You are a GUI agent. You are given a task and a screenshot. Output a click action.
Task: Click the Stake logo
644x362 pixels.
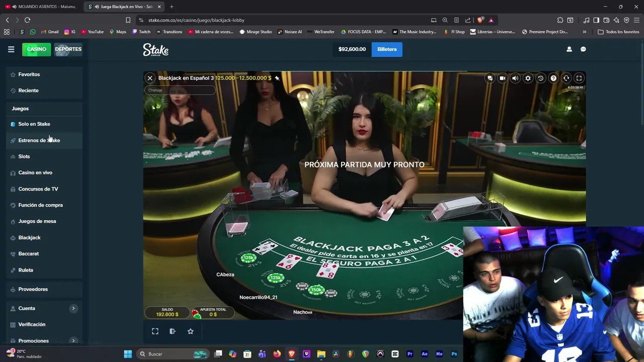click(155, 49)
